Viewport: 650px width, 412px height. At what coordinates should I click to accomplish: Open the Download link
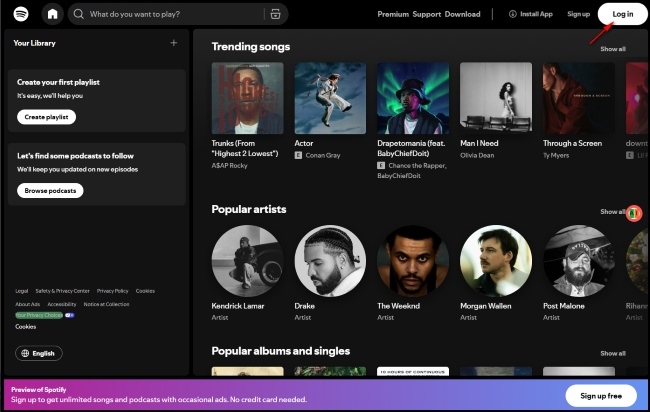click(x=463, y=14)
